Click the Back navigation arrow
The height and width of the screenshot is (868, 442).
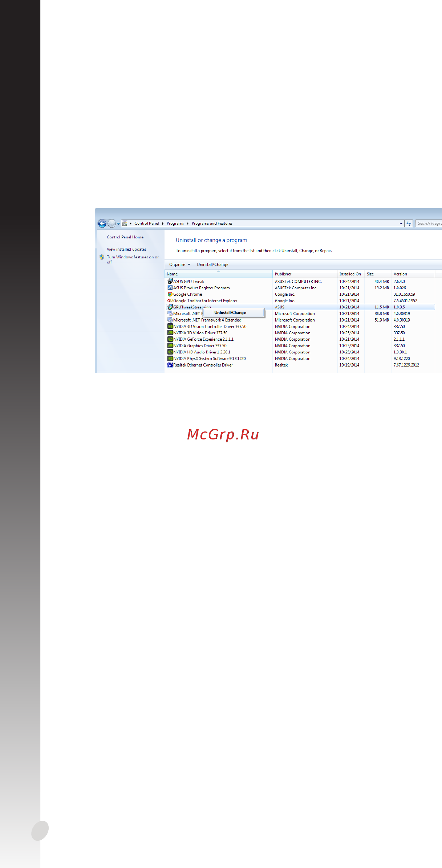tap(102, 224)
